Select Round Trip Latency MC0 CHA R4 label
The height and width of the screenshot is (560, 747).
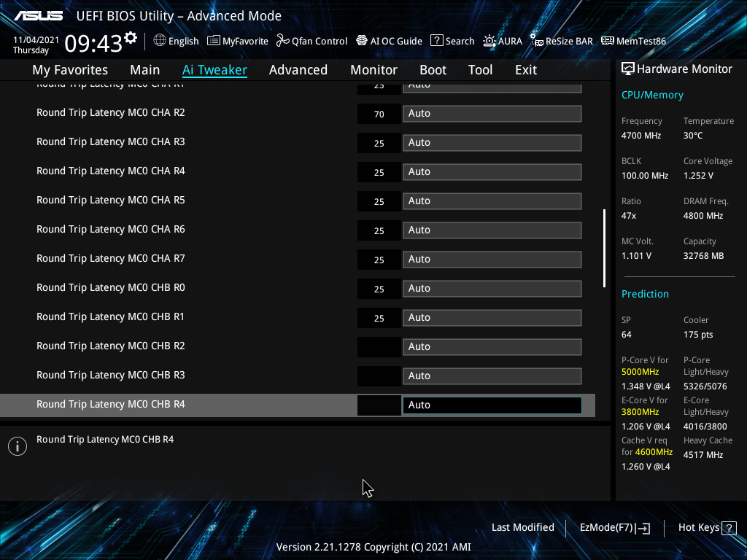coord(111,171)
